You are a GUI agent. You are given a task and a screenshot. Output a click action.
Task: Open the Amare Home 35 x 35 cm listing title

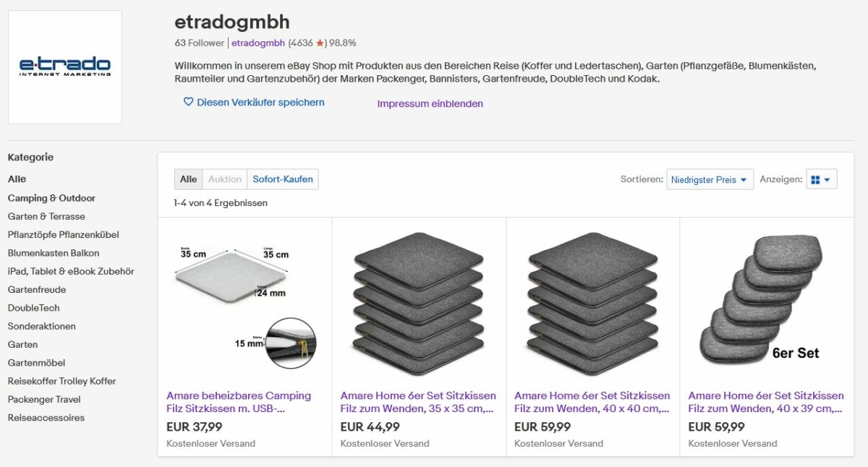coord(418,402)
